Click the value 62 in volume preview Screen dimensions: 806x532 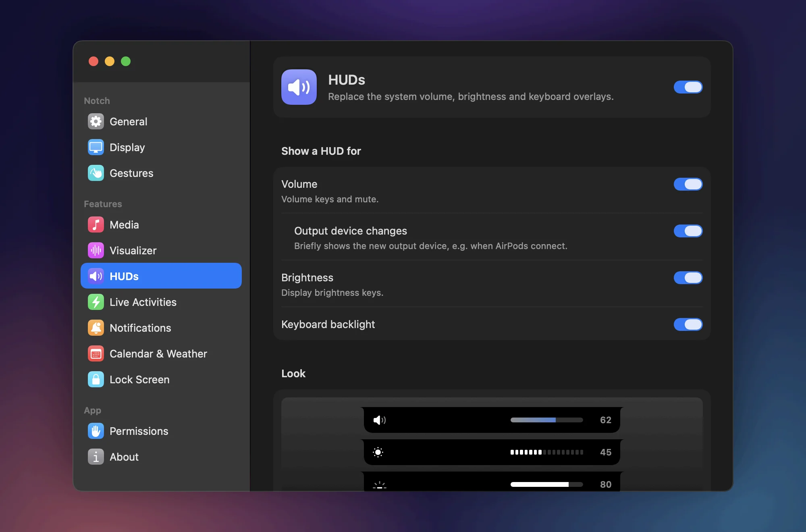(x=606, y=420)
